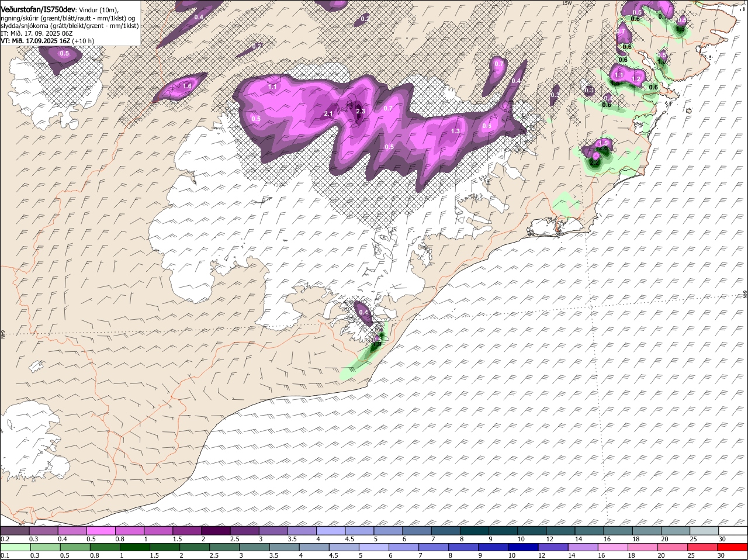This screenshot has height=560, width=748.
Task: Click the Veðurstofan/IS750dev title text
Action: [x=38, y=9]
